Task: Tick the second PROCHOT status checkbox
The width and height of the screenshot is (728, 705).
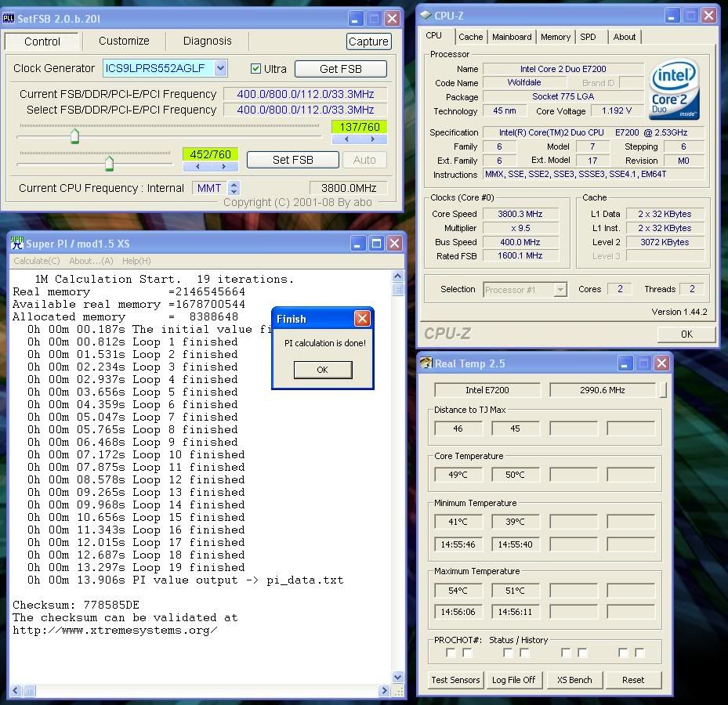Action: pyautogui.click(x=509, y=653)
